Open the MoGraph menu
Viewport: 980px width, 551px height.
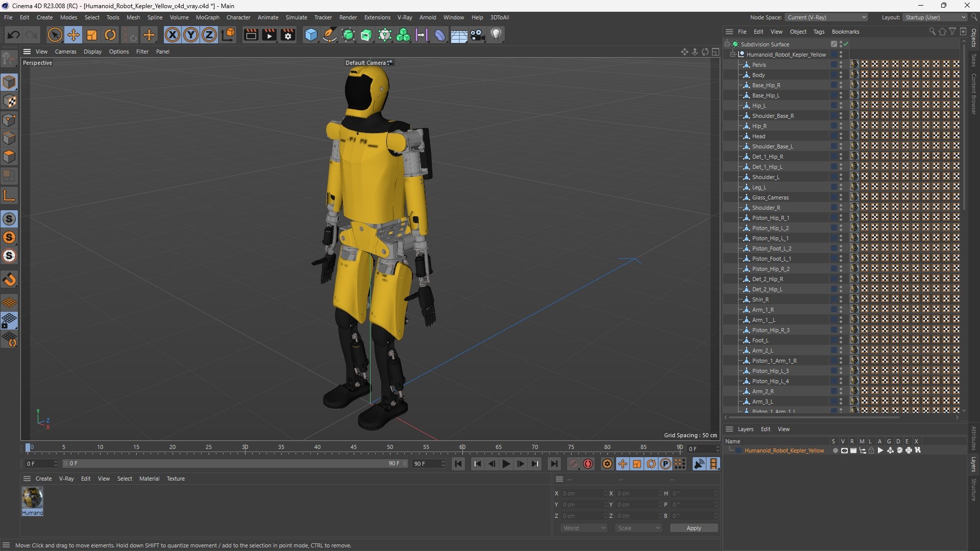point(207,17)
